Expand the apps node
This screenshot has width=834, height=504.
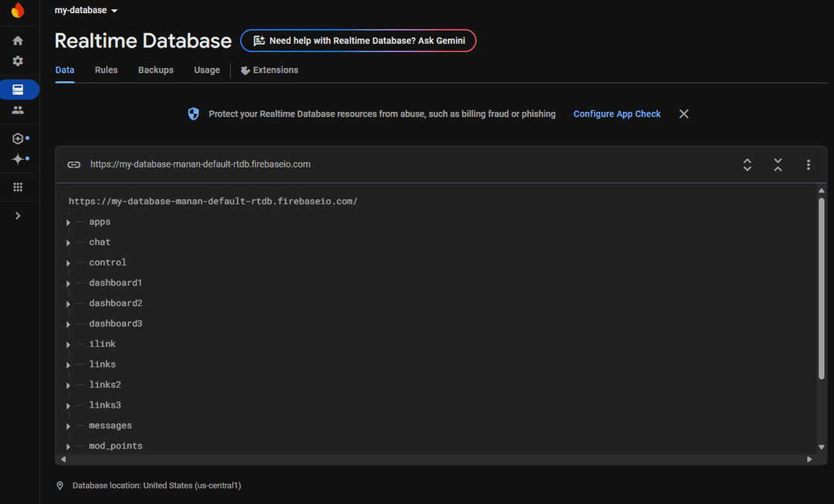click(69, 223)
